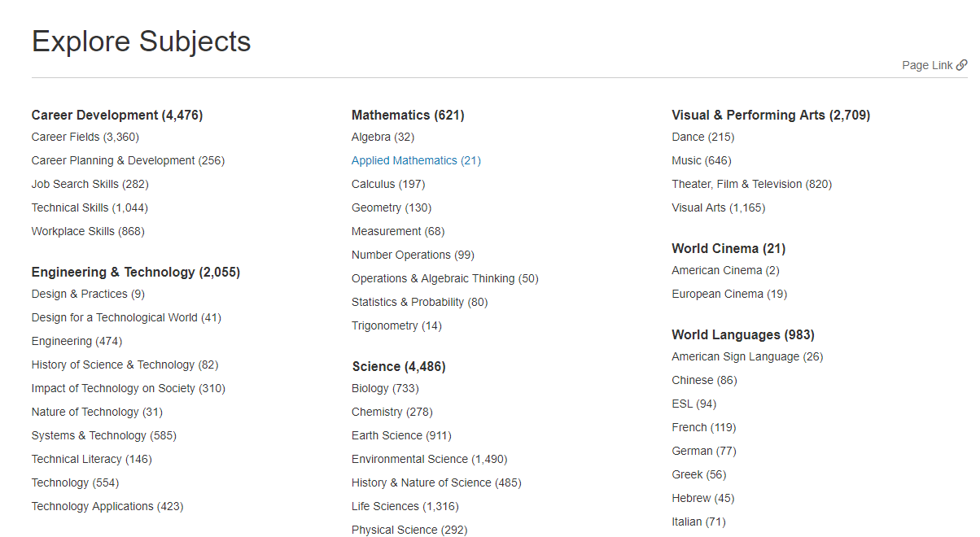Select Earth Science (911)

pos(401,435)
